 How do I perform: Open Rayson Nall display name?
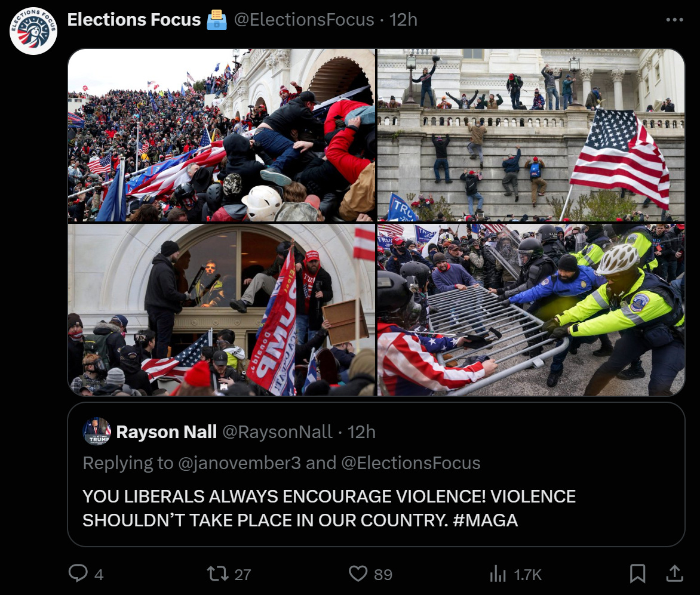[x=167, y=431]
